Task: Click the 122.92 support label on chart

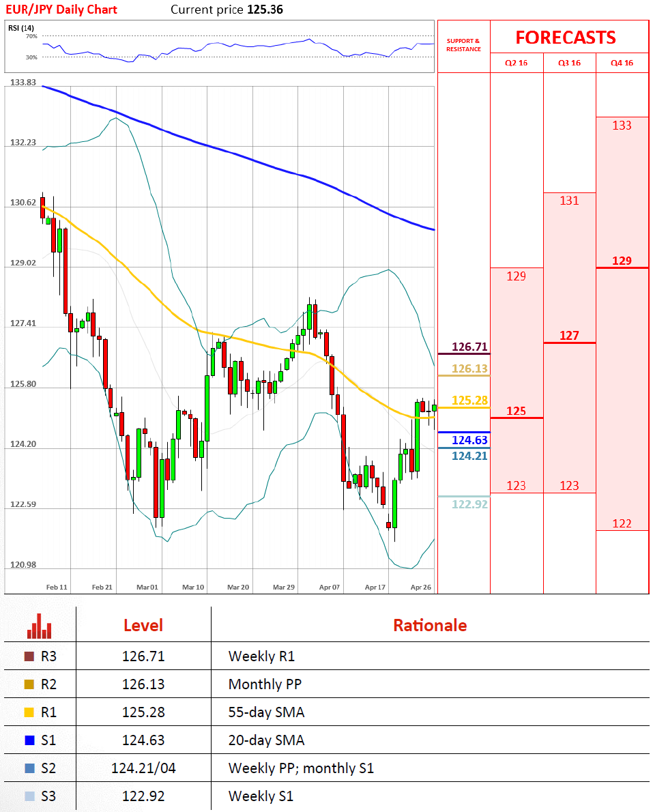Action: 469,504
